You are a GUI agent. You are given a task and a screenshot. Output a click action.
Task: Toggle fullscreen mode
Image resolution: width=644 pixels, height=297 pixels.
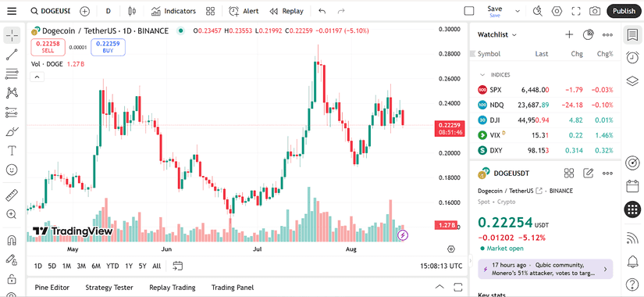[576, 11]
